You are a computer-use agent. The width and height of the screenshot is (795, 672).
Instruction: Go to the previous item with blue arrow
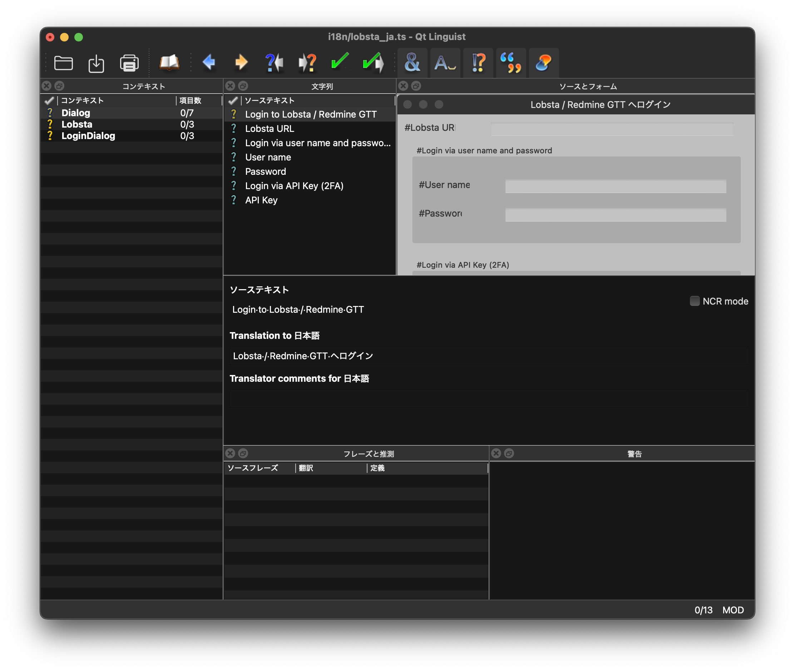[209, 62]
